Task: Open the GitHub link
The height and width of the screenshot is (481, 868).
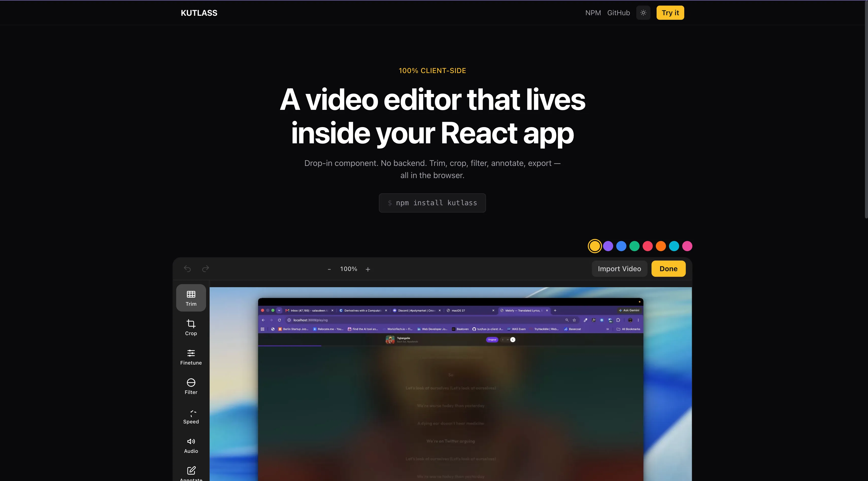Action: tap(619, 13)
